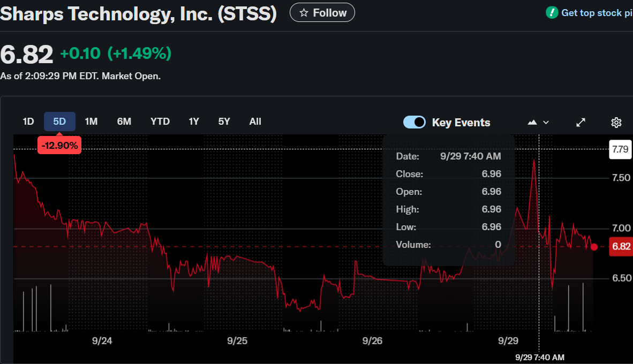Show the 5Y chart range

click(224, 122)
